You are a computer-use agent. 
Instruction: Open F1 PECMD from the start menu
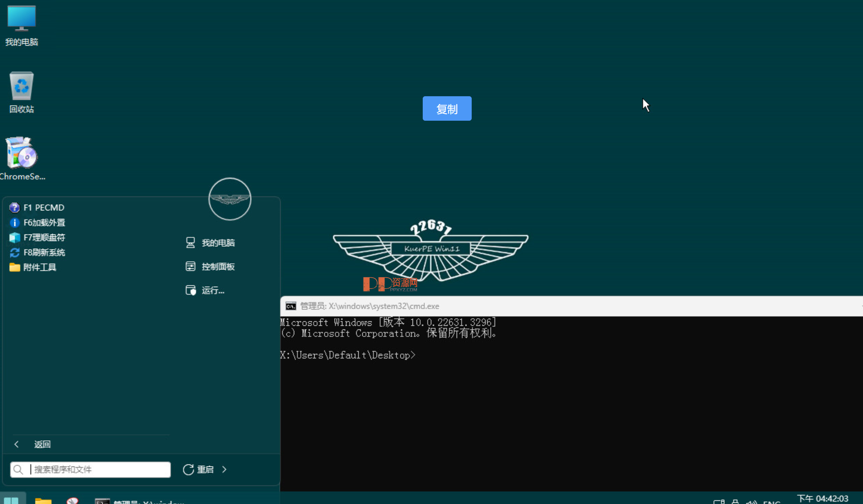pos(44,208)
